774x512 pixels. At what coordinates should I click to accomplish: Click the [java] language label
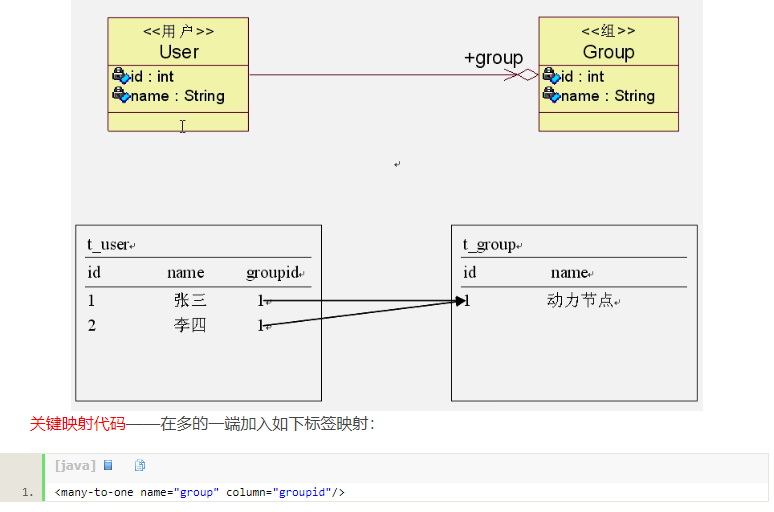[75, 466]
